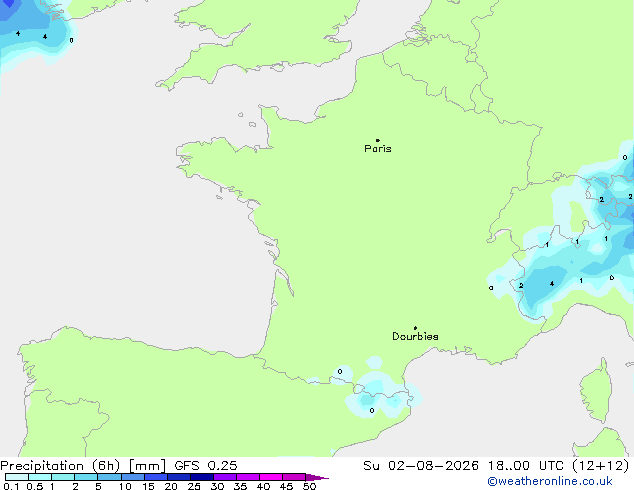Screen dimensions: 634x490
Task: Click the '25' legend scale value
Action: pos(194,486)
